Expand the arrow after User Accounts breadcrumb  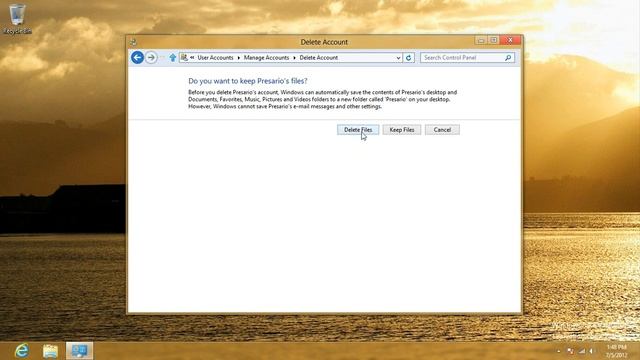pyautogui.click(x=239, y=58)
